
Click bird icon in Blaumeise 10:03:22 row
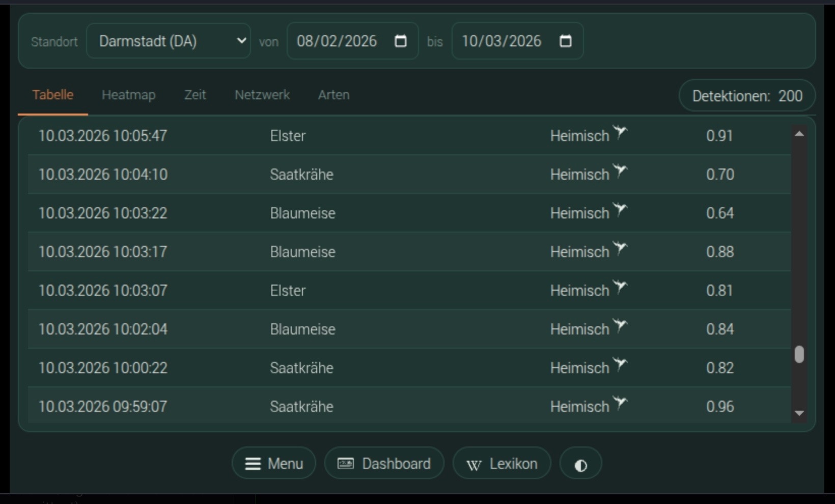tap(620, 210)
